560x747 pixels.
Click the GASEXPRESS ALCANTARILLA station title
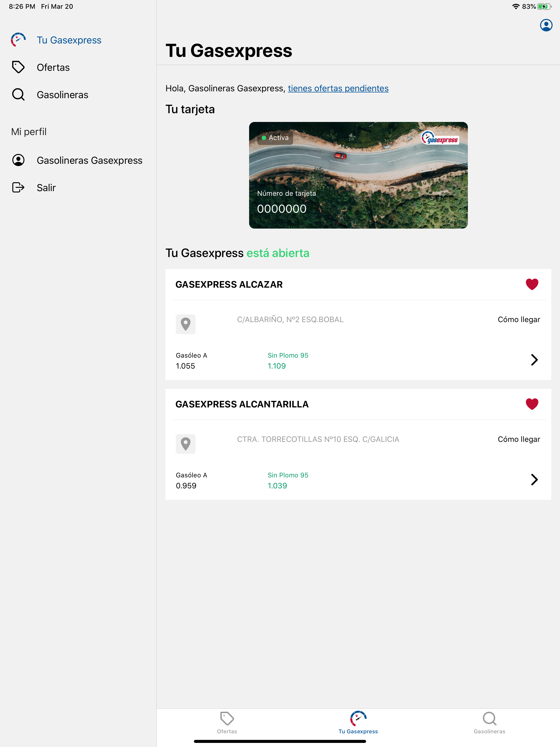242,404
